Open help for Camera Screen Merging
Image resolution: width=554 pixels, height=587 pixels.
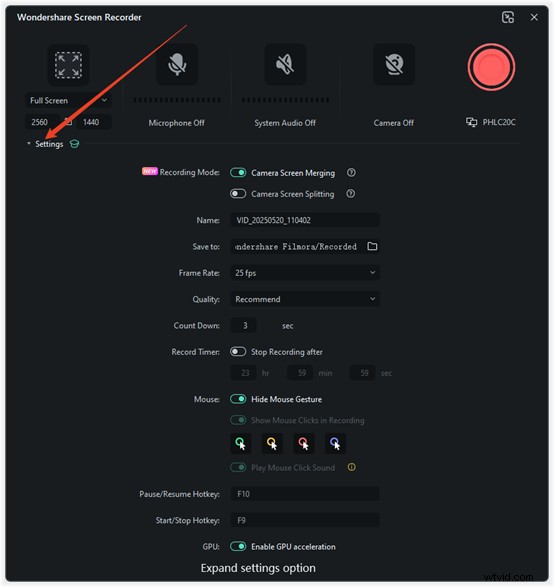coord(351,173)
